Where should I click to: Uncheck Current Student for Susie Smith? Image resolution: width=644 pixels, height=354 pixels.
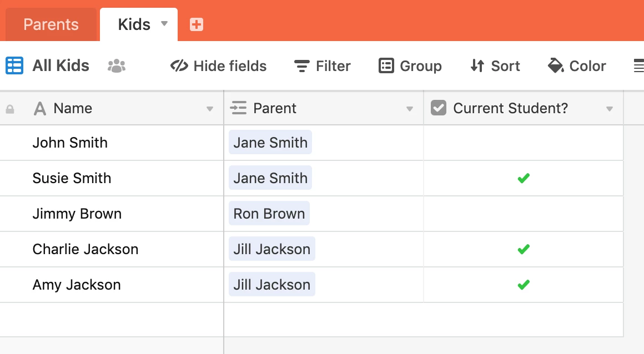(523, 178)
